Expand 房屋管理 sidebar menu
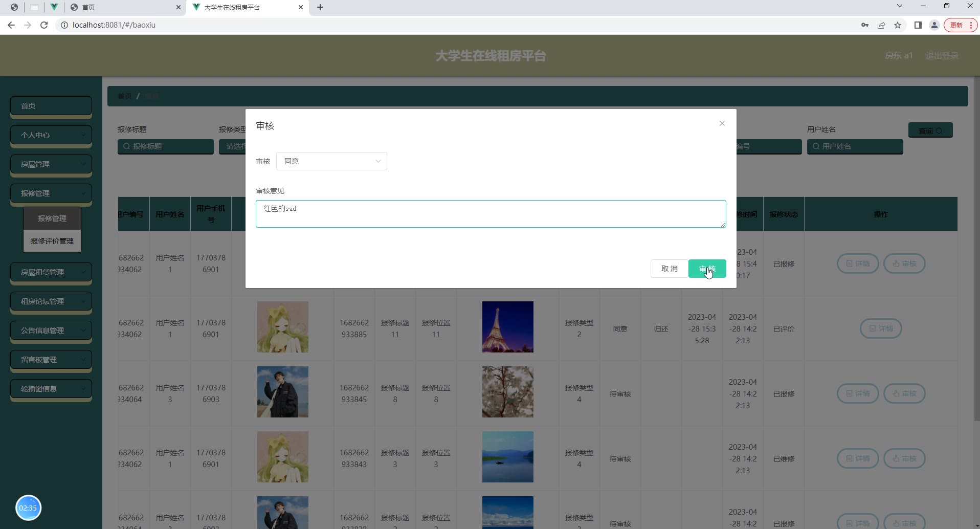 point(51,164)
